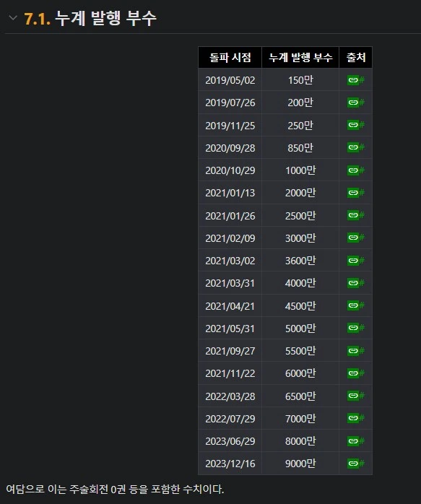Select the 9000만 circulation cell
This screenshot has height=504, width=421.
point(300,464)
